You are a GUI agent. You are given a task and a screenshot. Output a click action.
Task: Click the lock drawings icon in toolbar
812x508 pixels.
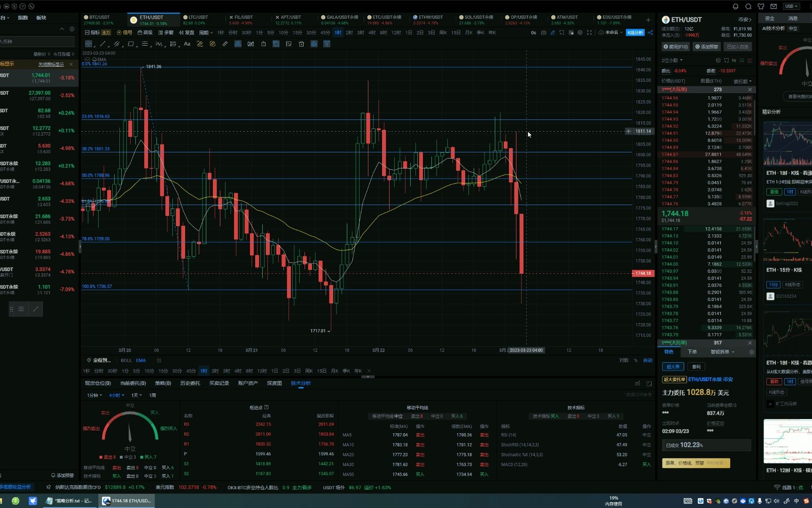click(x=263, y=44)
